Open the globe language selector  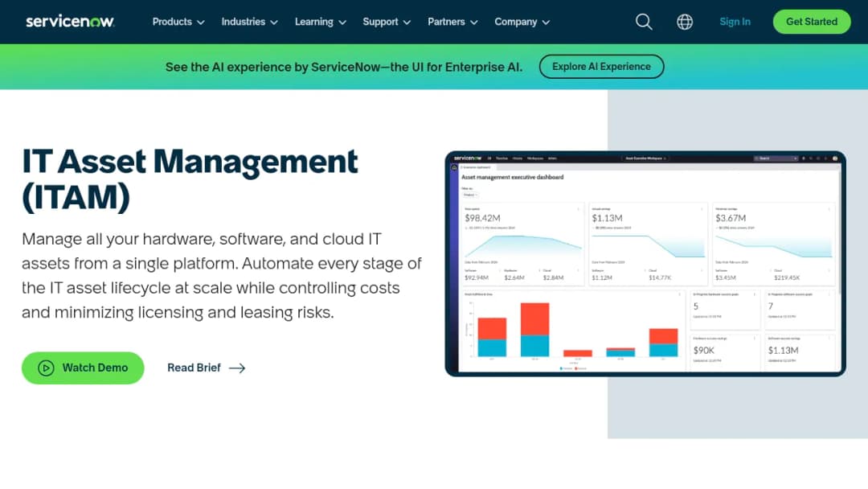(x=685, y=22)
